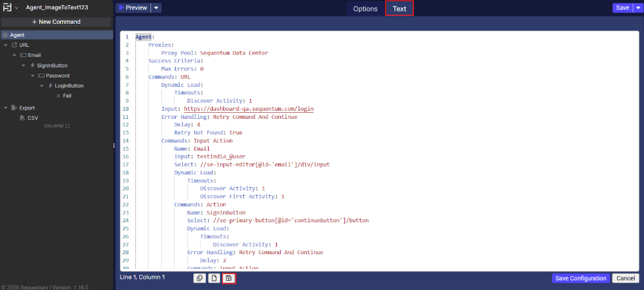This screenshot has width=644, height=290.
Task: Click the New Command button
Action: (56, 22)
